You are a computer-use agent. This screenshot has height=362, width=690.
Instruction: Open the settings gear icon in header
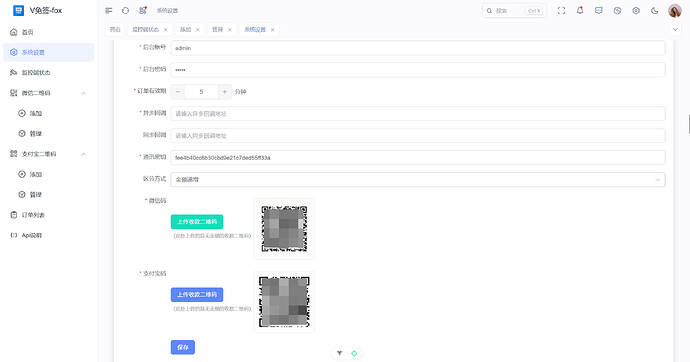click(x=636, y=11)
